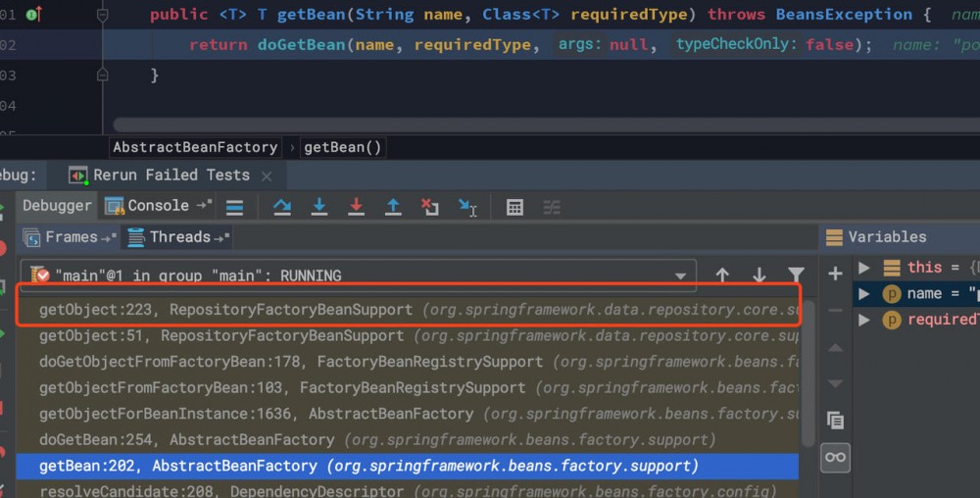
Task: Select frame getObject:51 RepositoryFactoryBeanSupport
Action: click(x=408, y=336)
